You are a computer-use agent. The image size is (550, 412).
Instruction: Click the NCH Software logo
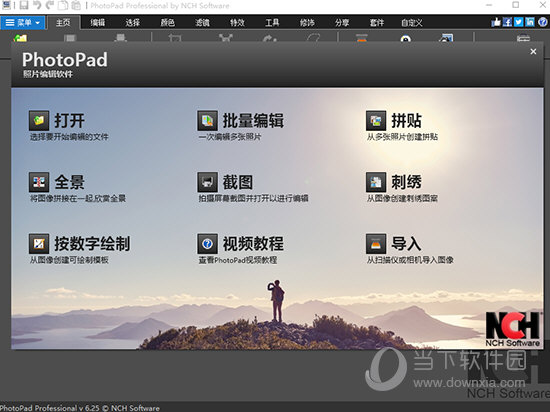click(512, 329)
